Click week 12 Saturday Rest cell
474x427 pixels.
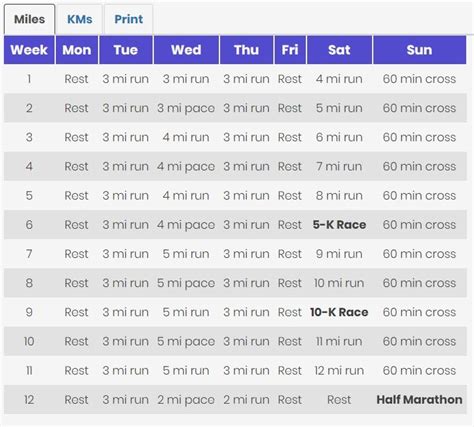point(339,400)
